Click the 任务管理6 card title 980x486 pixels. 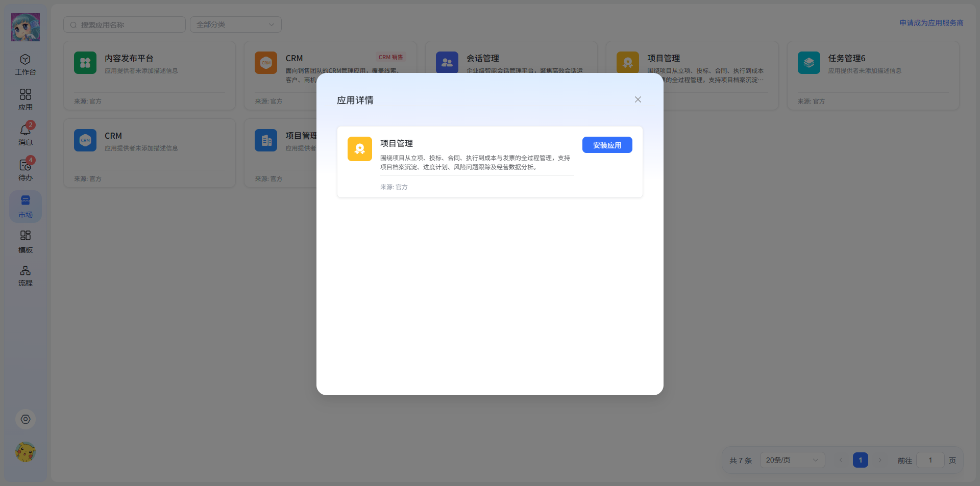coord(847,58)
